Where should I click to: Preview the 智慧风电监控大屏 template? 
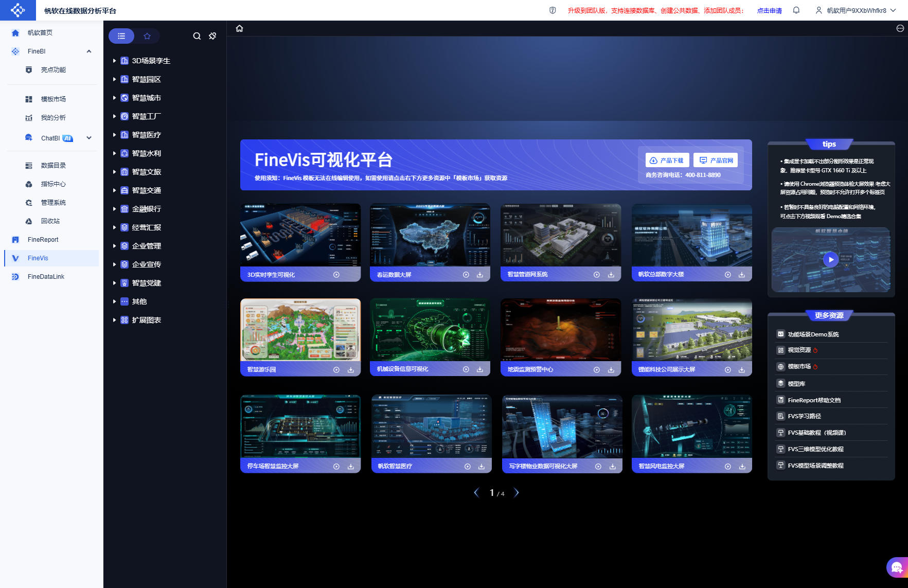tap(728, 467)
